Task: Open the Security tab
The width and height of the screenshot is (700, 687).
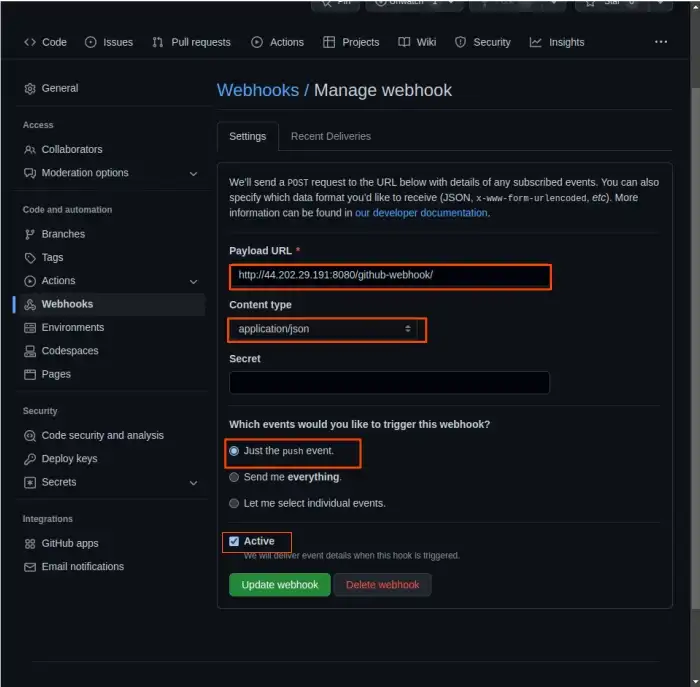Action: pos(483,42)
